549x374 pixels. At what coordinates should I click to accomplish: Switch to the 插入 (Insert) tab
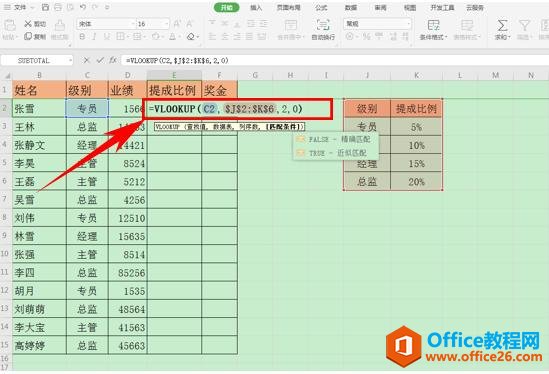[x=256, y=7]
